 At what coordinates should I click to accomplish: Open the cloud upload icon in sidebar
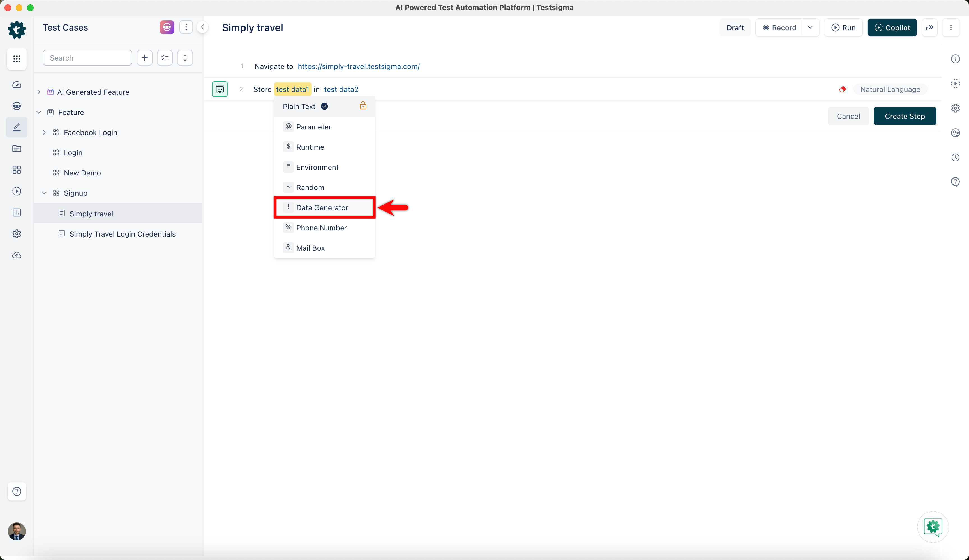click(x=17, y=255)
